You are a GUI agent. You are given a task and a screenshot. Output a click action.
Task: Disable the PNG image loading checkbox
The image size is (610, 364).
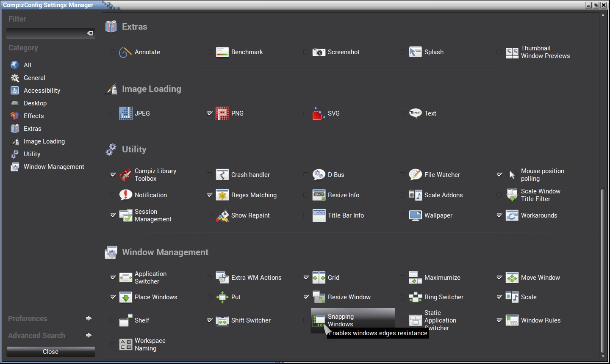tap(209, 113)
